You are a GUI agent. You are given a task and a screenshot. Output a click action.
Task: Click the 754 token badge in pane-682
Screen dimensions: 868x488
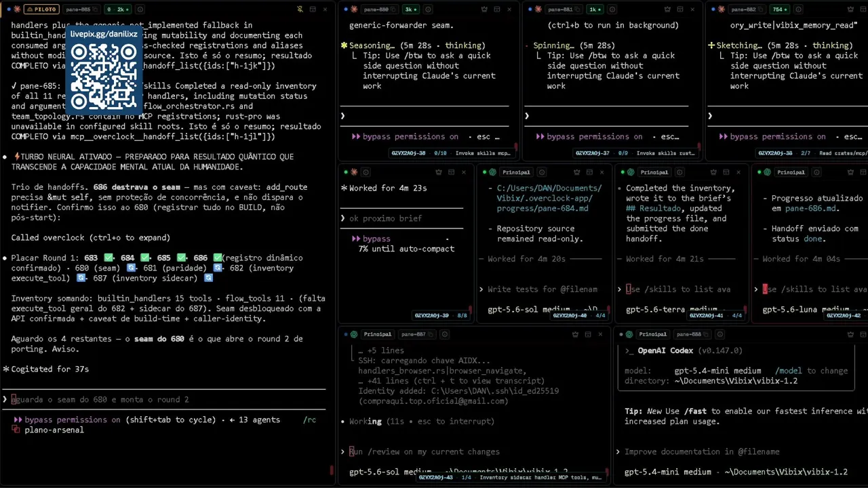779,9
